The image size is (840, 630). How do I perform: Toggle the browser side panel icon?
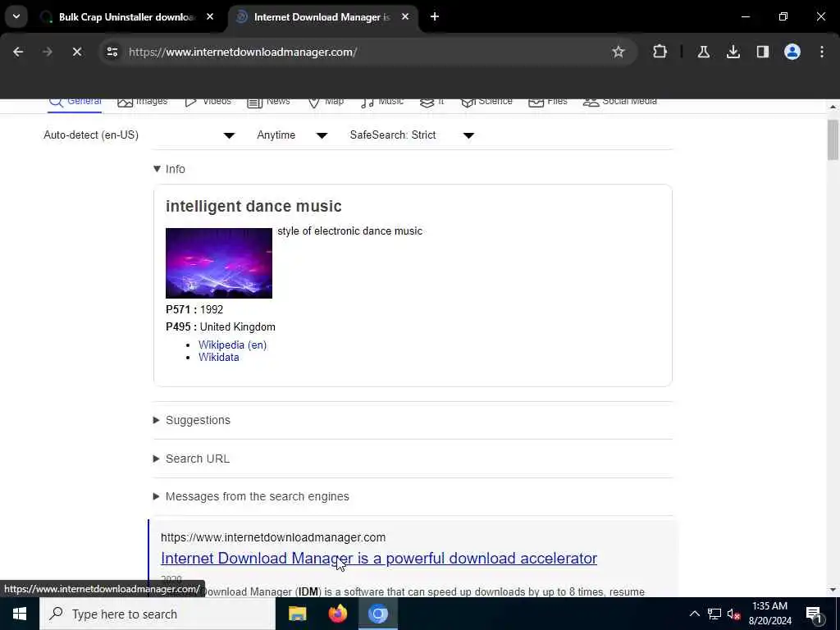(x=762, y=52)
